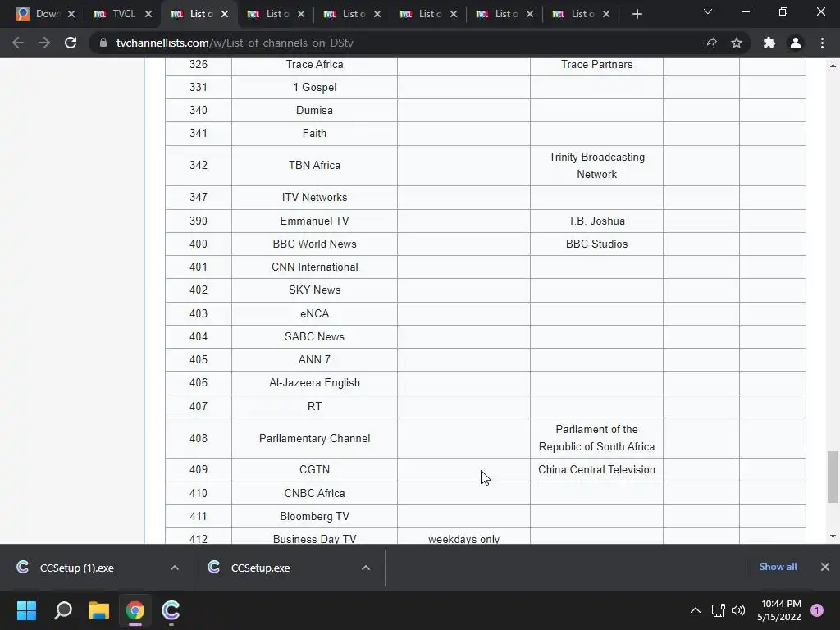Open network icon in system tray

[719, 610]
